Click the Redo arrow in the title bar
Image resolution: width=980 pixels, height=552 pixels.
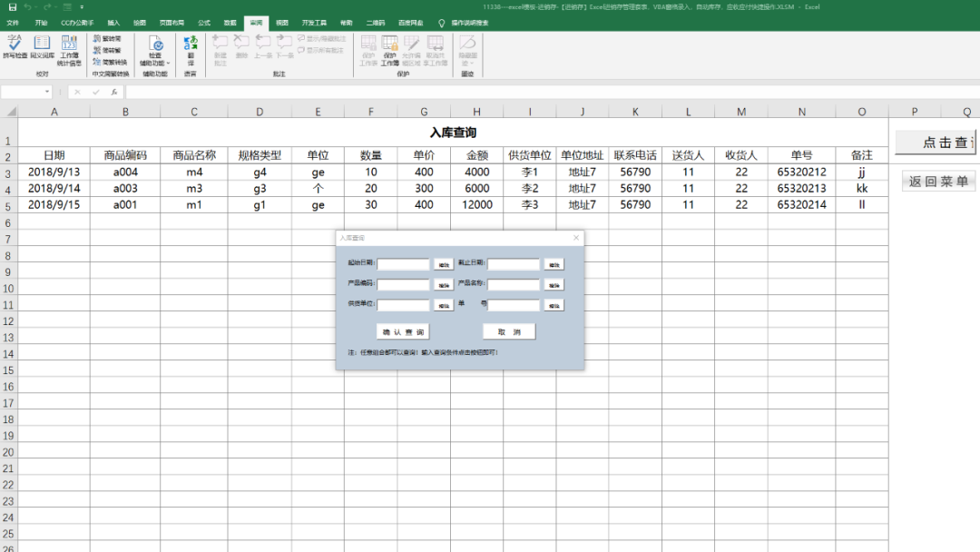47,7
